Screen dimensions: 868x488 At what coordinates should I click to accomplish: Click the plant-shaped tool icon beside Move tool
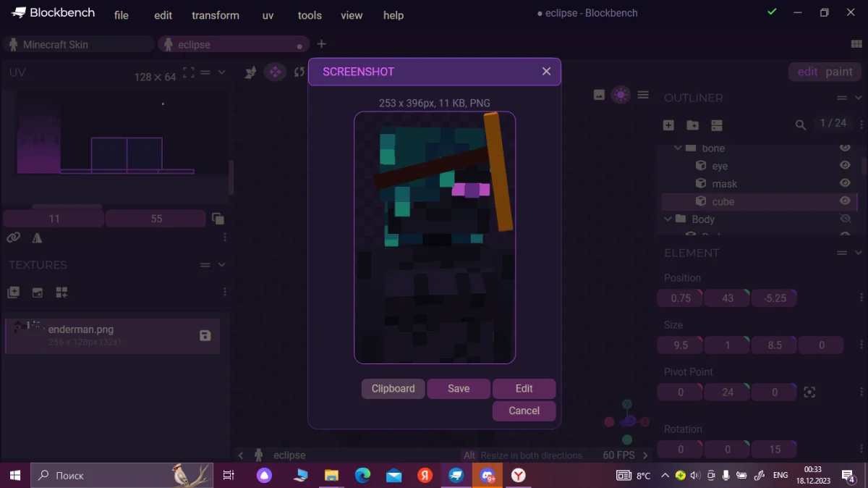pos(250,72)
